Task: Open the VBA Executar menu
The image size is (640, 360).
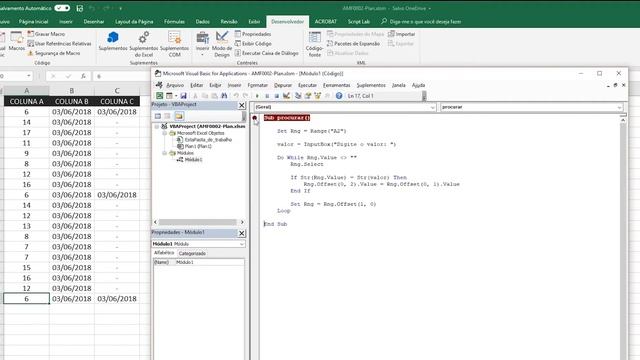Action: 307,85
